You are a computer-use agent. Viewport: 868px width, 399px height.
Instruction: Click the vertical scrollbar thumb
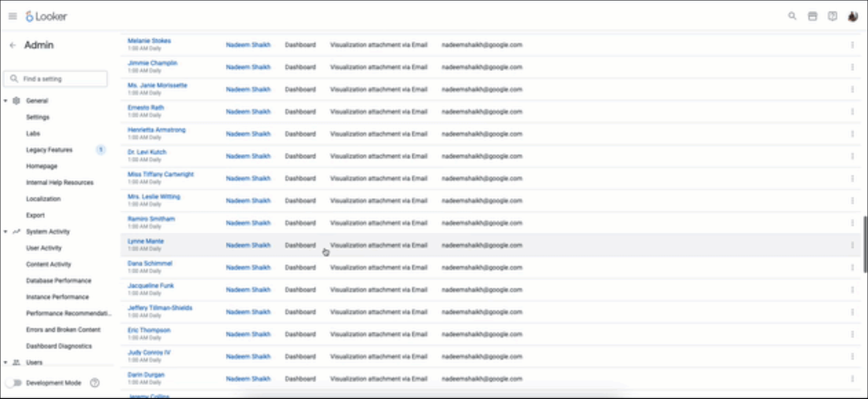865,244
